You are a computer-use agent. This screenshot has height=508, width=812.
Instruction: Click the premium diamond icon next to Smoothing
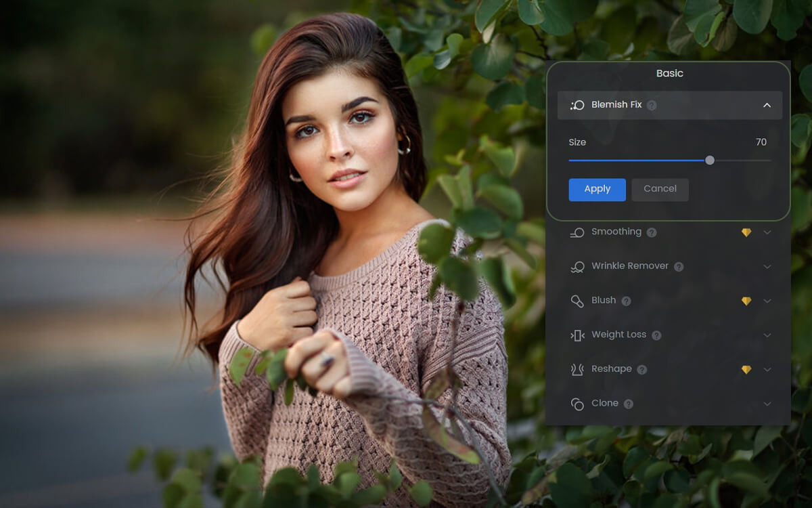click(x=747, y=232)
